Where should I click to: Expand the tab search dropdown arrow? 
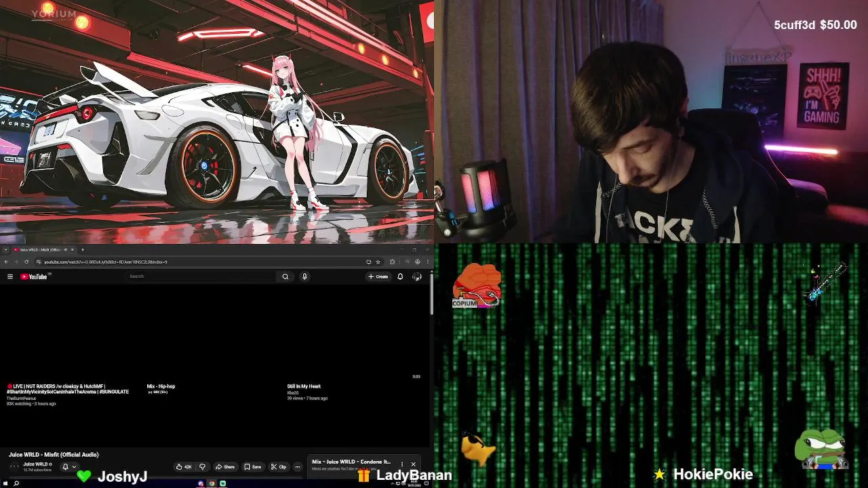[5, 249]
